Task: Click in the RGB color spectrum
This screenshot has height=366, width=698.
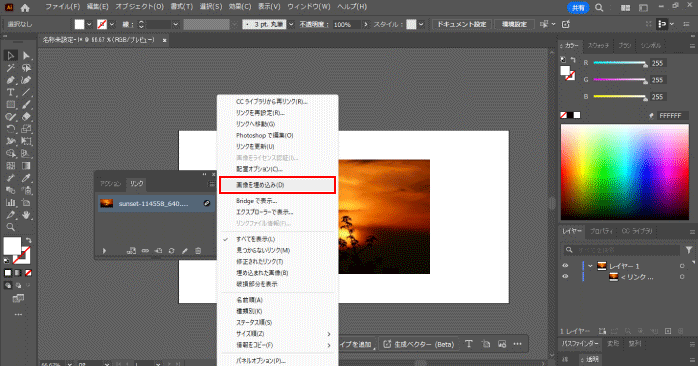Action: pyautogui.click(x=625, y=172)
